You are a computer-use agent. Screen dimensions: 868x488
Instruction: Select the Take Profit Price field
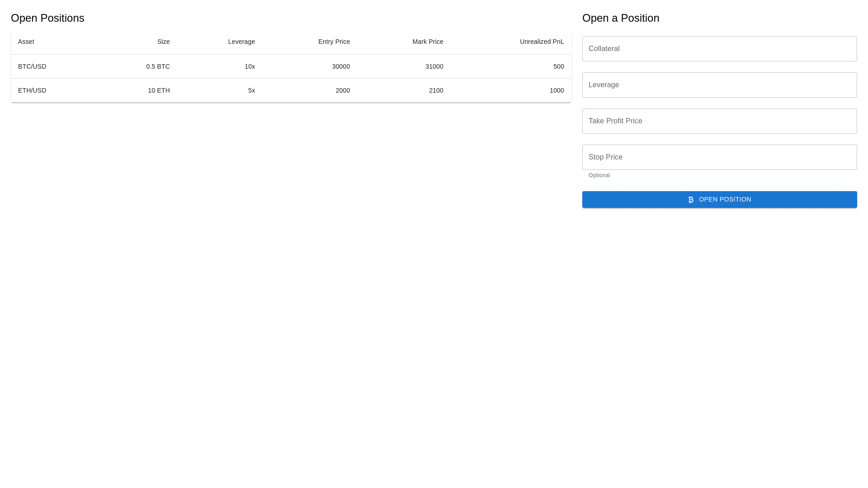[719, 121]
